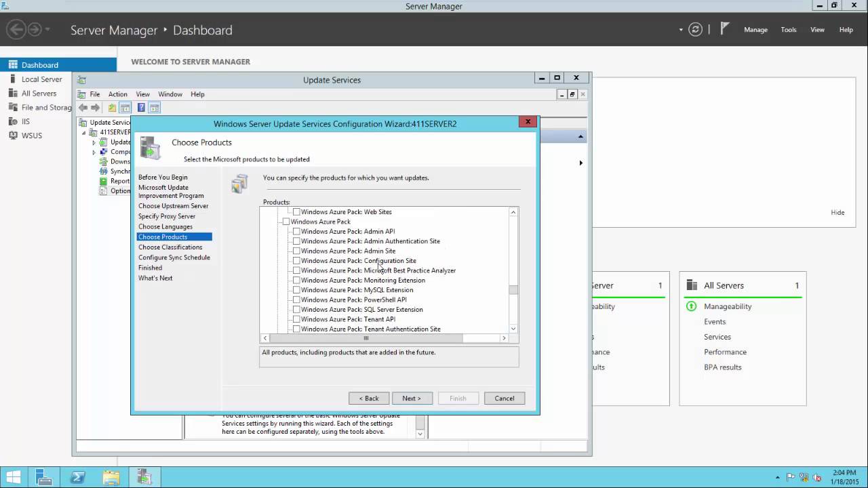Click Manageability under All Servers tile
This screenshot has height=488, width=868.
point(728,306)
